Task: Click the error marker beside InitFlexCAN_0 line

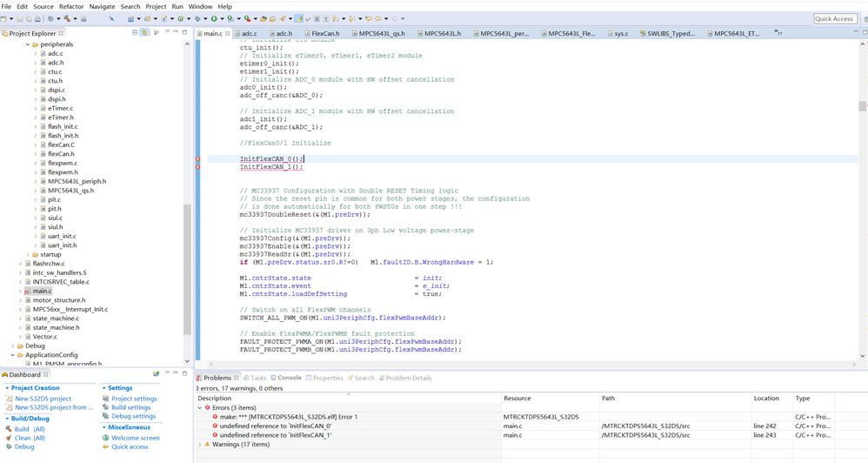Action: click(198, 159)
